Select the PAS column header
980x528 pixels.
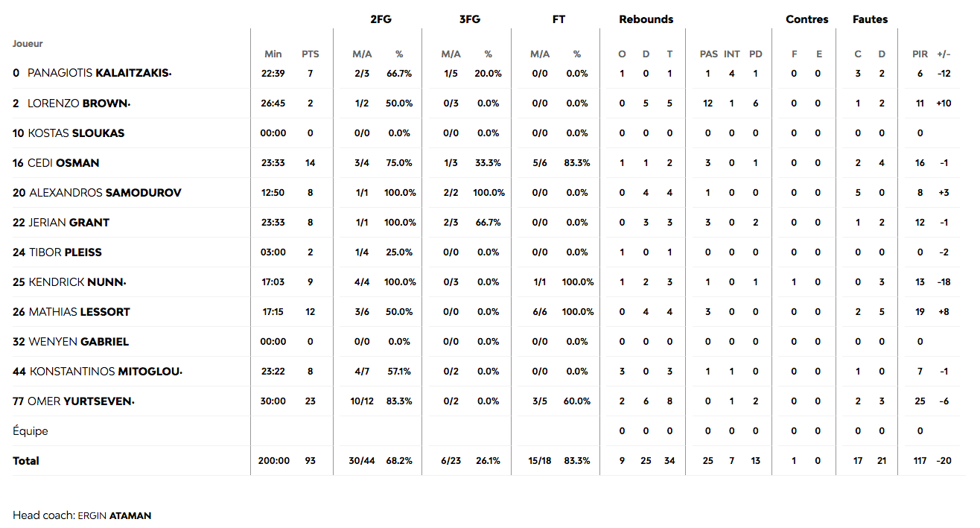click(x=708, y=54)
